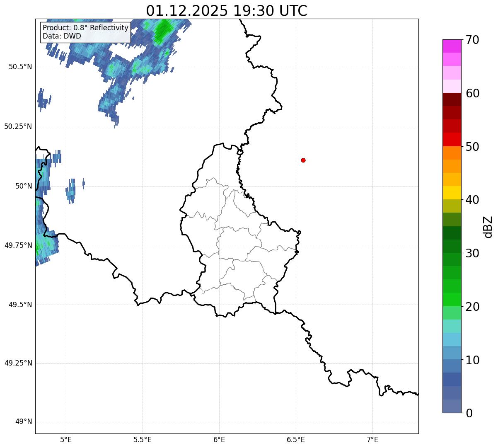The width and height of the screenshot is (498, 448).
Task: Click the '7°E' longitude label
Action: 372,439
